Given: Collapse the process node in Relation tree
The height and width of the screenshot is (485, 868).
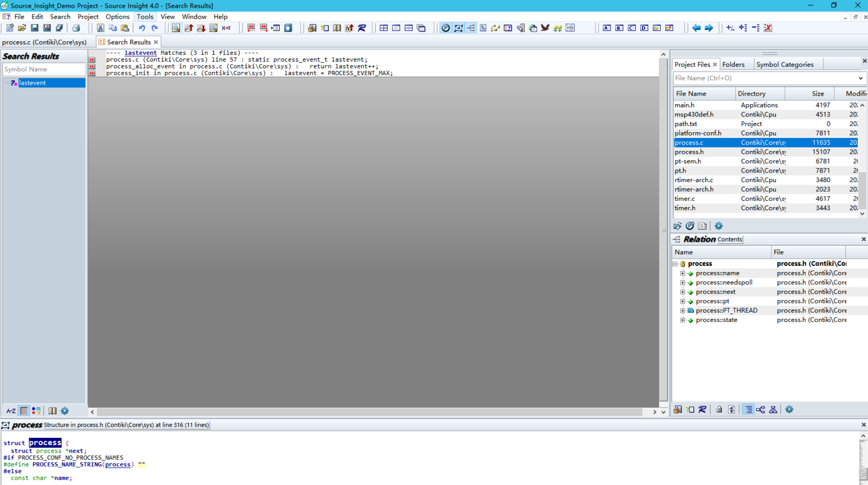Looking at the screenshot, I should [x=675, y=264].
